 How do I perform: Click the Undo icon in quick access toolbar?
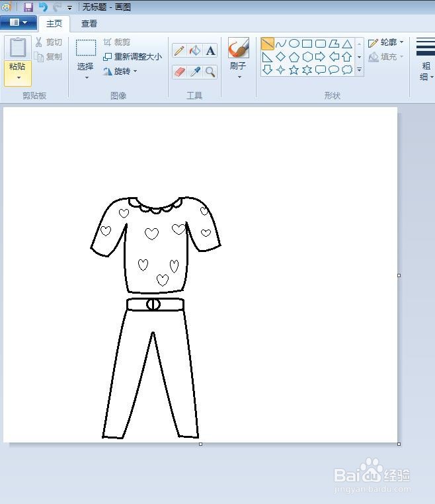point(43,7)
